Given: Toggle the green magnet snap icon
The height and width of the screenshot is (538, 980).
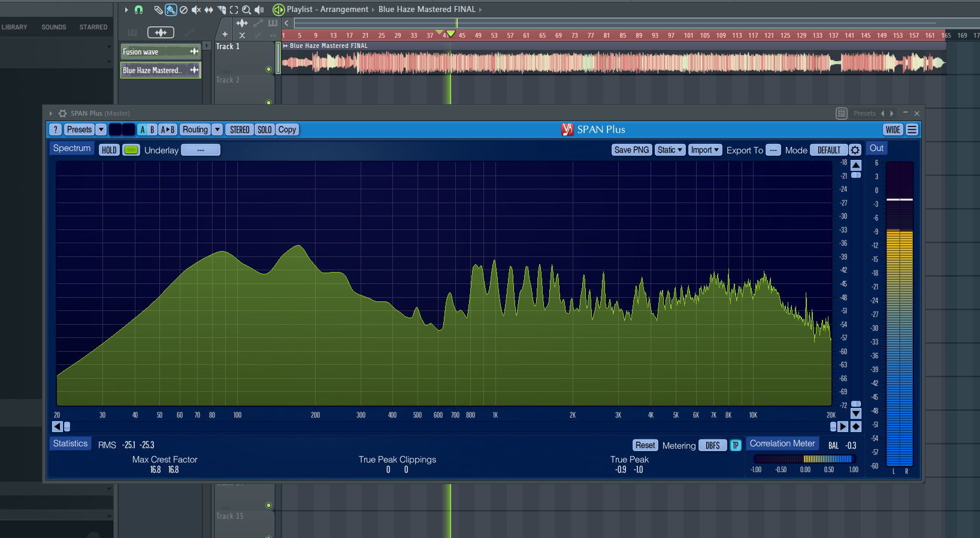Looking at the screenshot, I should click(138, 10).
